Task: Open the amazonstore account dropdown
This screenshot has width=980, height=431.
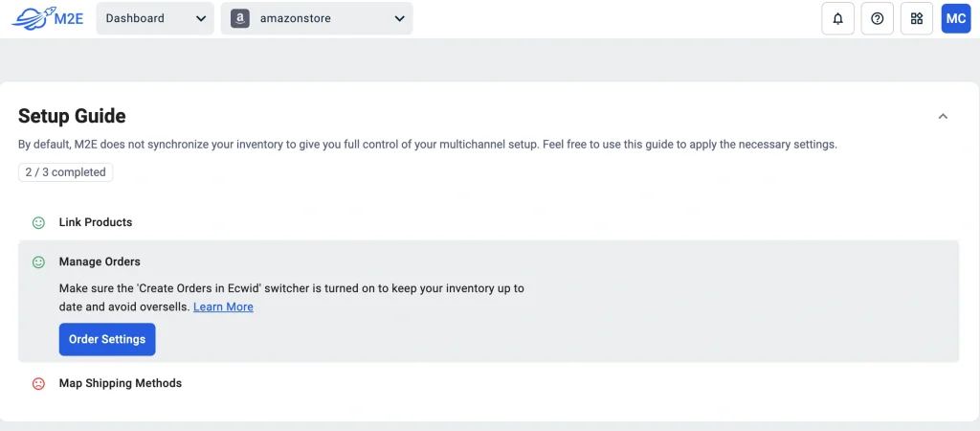Action: tap(316, 18)
